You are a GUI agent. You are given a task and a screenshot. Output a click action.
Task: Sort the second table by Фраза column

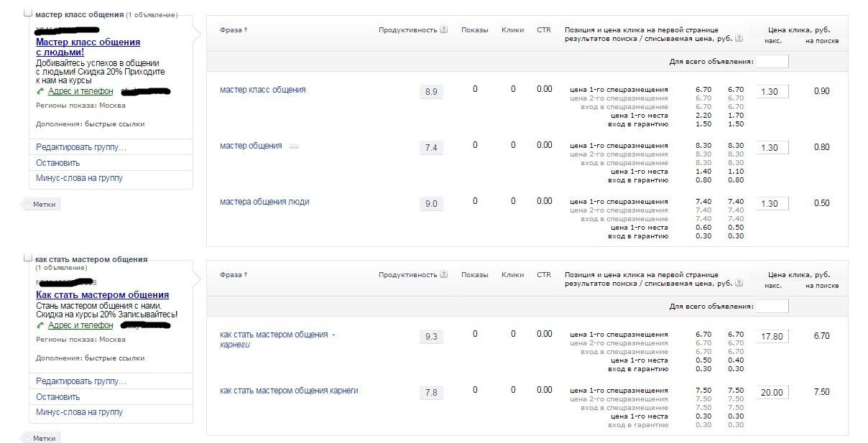(x=234, y=275)
